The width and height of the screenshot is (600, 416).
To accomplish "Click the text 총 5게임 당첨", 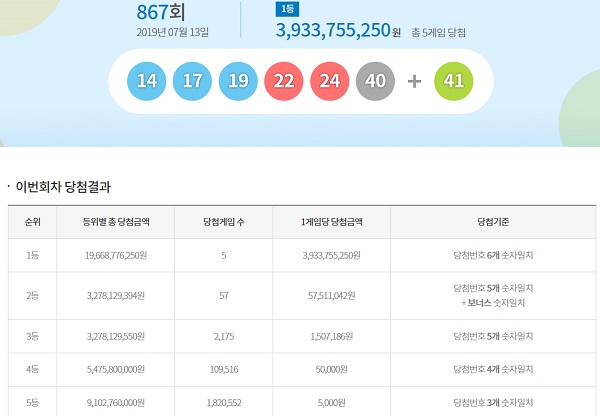I will coord(439,33).
